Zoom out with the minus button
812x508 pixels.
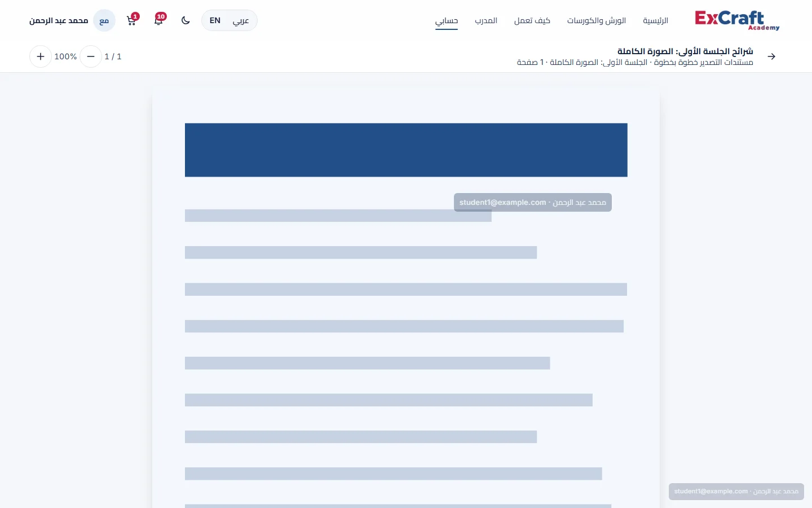tap(91, 56)
